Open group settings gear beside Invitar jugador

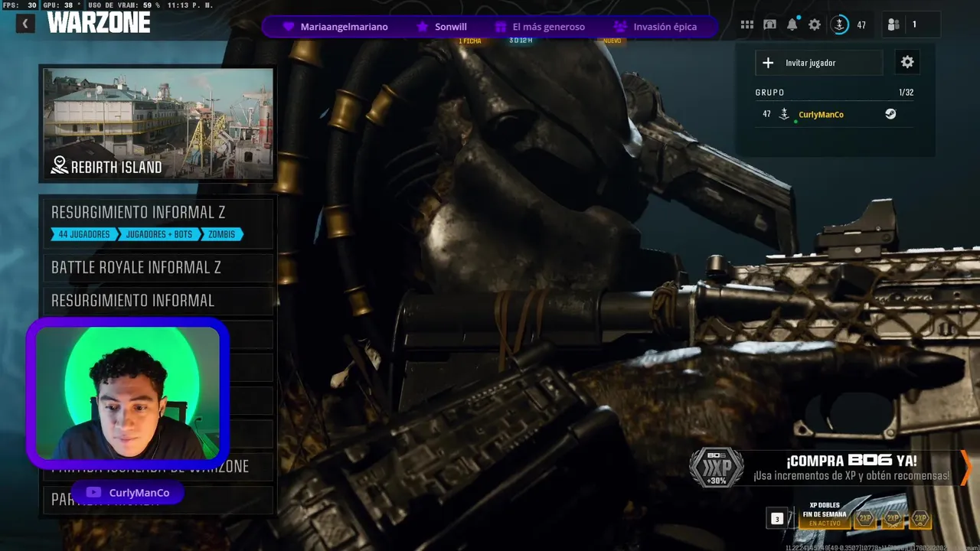[907, 63]
